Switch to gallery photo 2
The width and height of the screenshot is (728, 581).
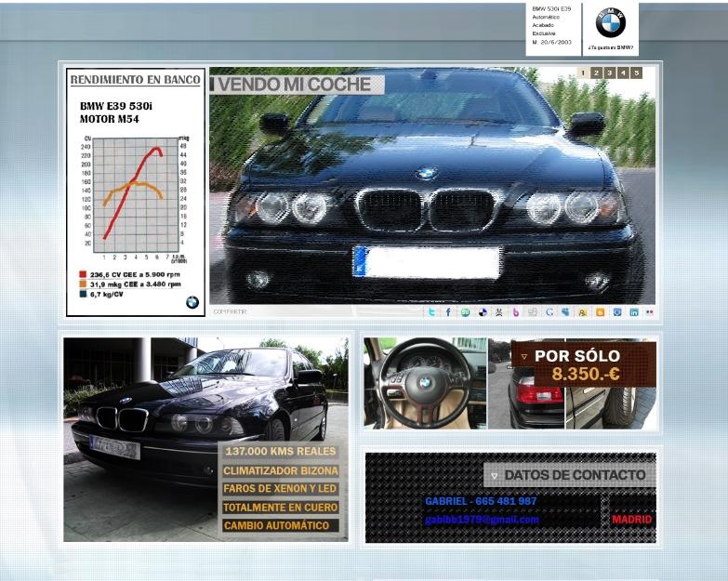click(x=597, y=73)
